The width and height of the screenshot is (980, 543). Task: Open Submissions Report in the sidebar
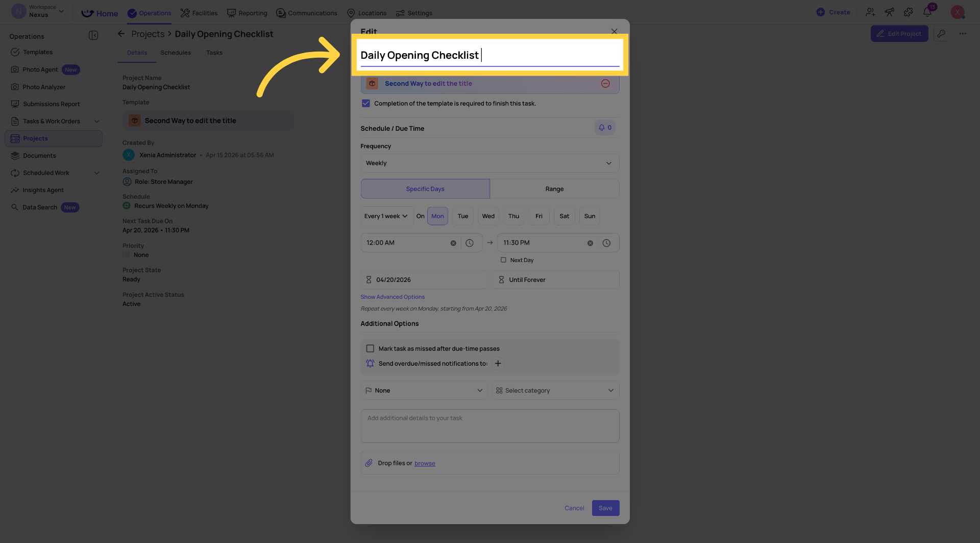51,104
